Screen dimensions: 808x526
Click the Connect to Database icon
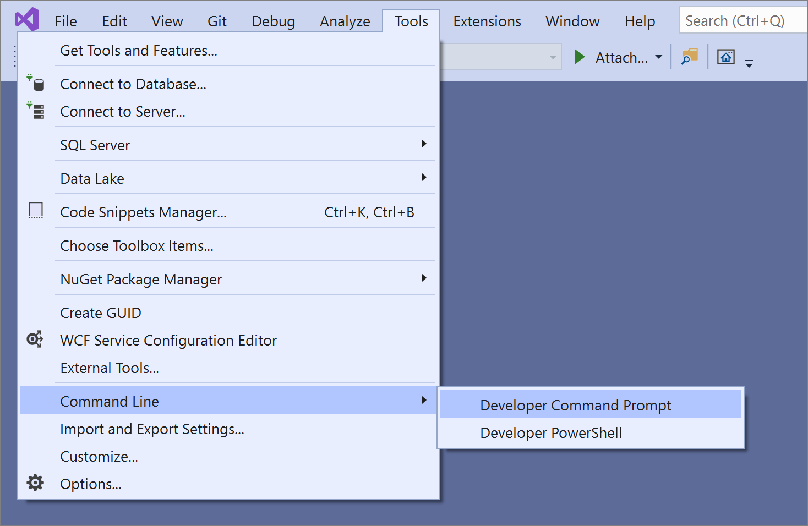[x=36, y=84]
